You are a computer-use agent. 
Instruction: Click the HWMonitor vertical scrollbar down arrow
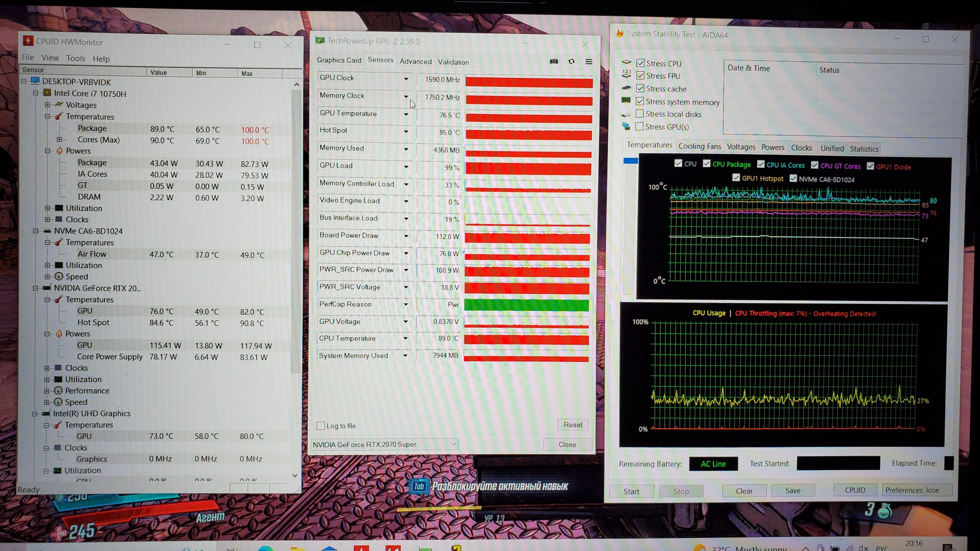(295, 476)
